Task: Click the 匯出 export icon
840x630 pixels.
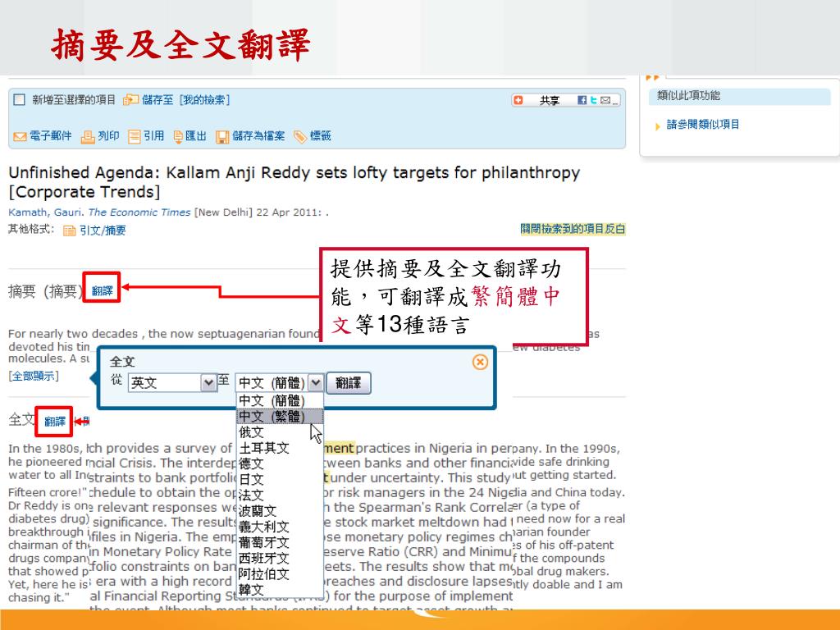Action: 178,137
